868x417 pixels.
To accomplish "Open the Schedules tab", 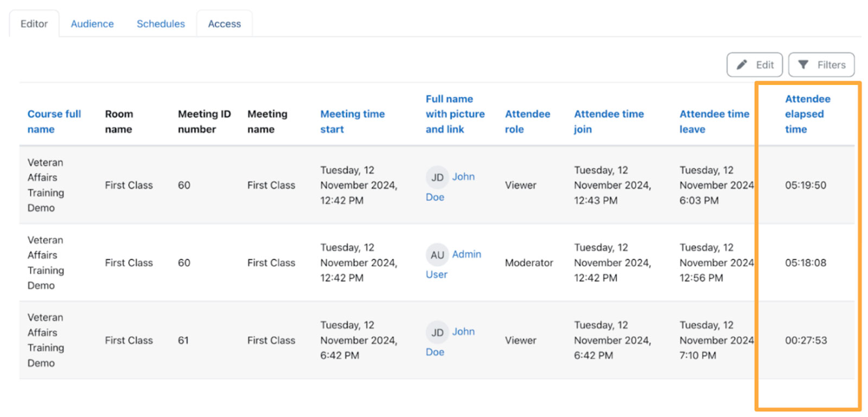I will [x=161, y=24].
